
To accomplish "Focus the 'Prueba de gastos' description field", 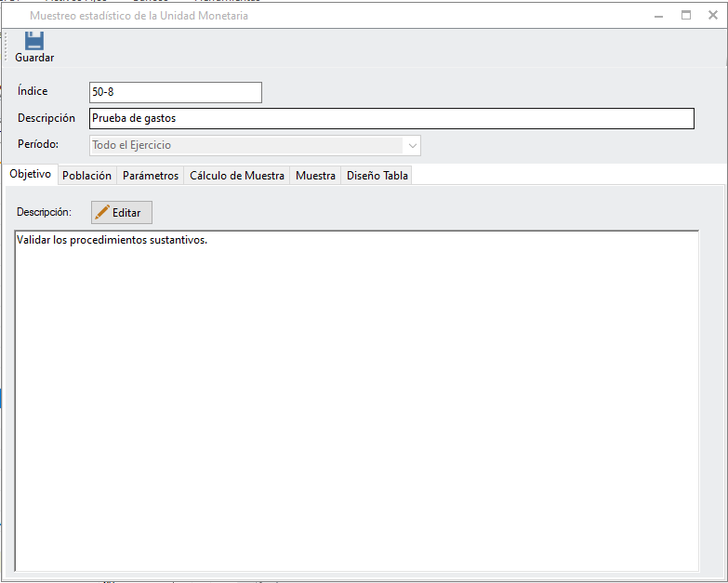I will pyautogui.click(x=390, y=118).
